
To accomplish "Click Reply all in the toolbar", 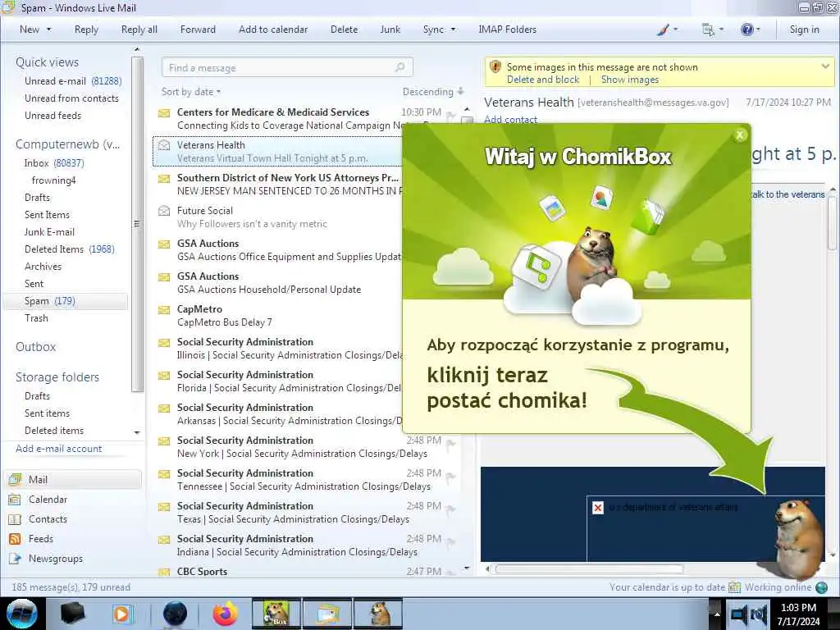I will (139, 30).
